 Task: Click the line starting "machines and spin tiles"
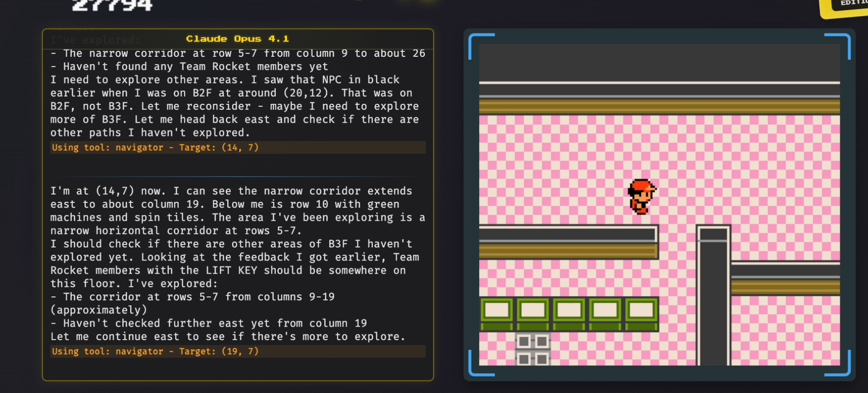click(238, 217)
